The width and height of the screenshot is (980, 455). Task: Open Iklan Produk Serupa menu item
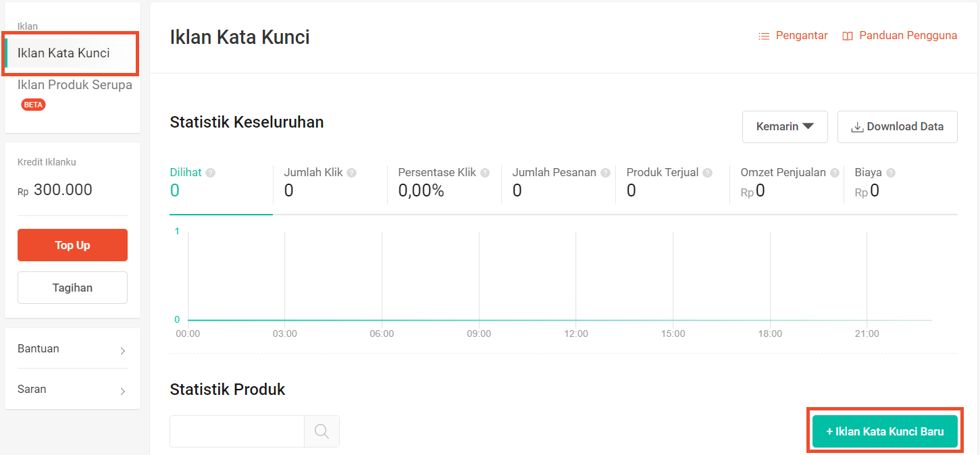click(74, 86)
